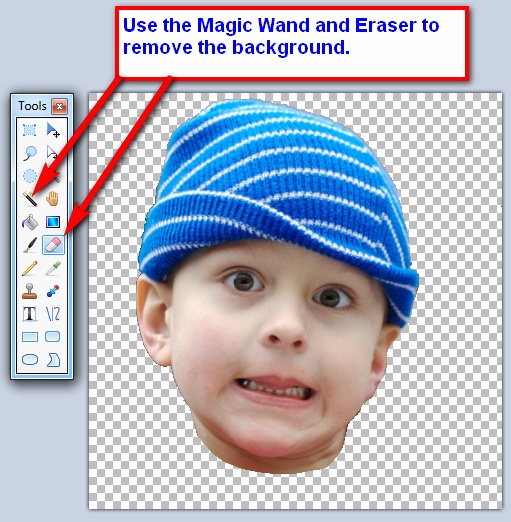The width and height of the screenshot is (511, 522).
Task: Choose the Pencil tool
Action: tap(30, 268)
